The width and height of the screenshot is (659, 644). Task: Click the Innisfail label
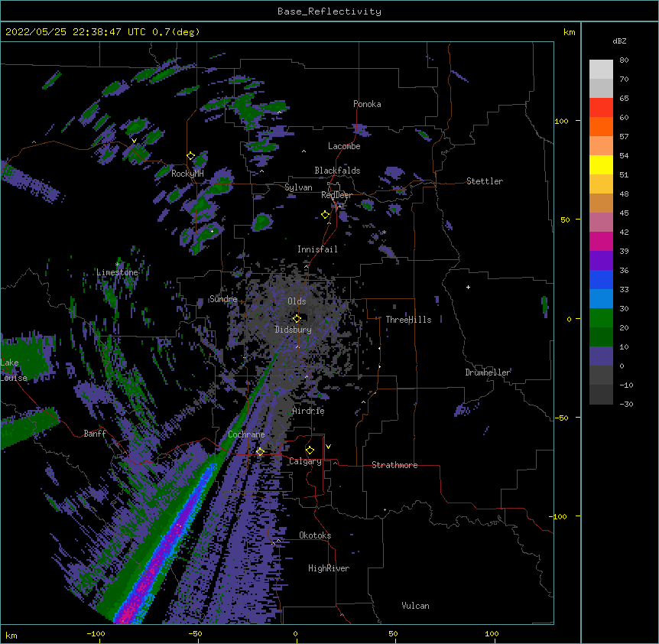(x=317, y=249)
